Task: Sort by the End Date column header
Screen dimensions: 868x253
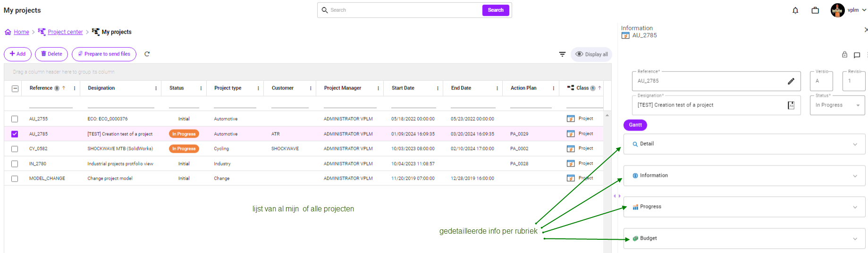Action: [461, 88]
